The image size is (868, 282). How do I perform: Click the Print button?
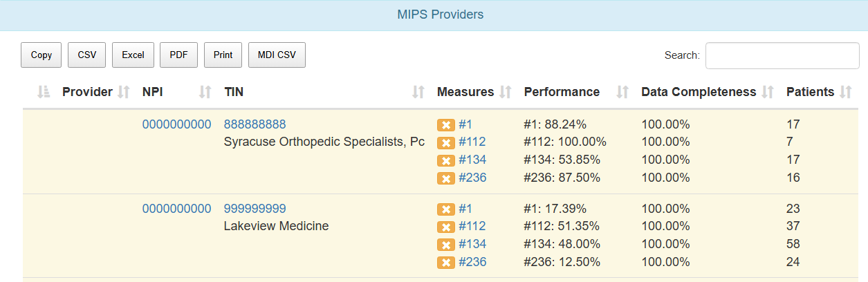[223, 55]
